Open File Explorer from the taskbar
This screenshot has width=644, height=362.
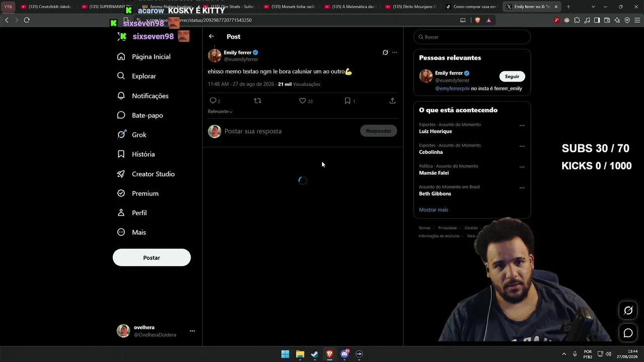[300, 354]
